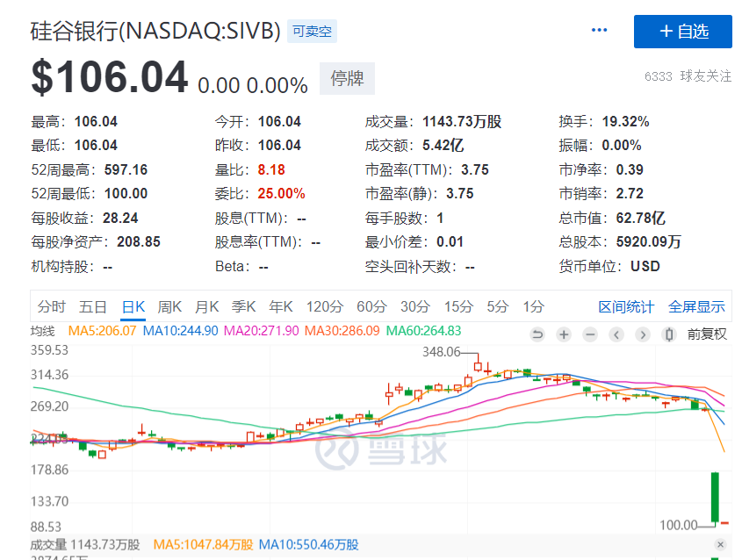Click the 100.00 low price marker on chart
Screen dimensions: 742x560
coord(679,525)
